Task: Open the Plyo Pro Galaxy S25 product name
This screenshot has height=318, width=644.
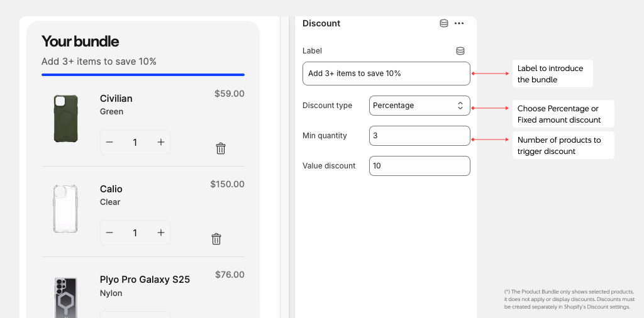Action: pyautogui.click(x=145, y=280)
